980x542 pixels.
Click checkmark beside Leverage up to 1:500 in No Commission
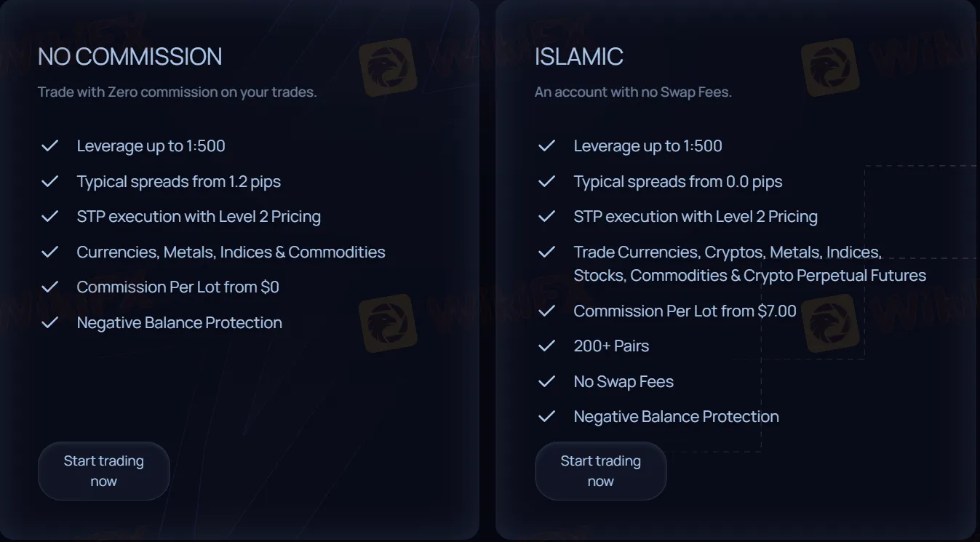click(49, 146)
